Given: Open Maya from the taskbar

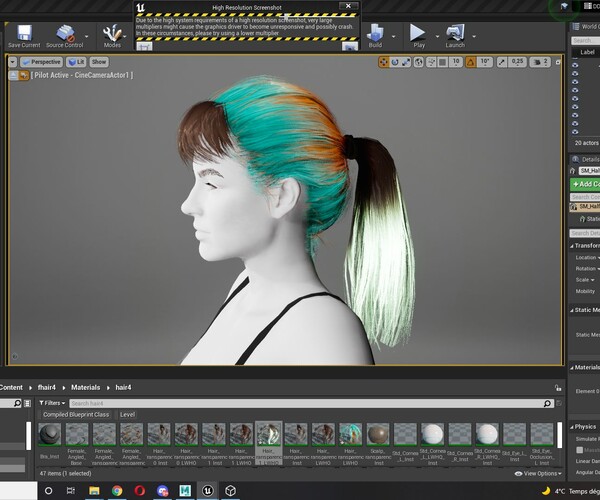Looking at the screenshot, I should pos(185,490).
